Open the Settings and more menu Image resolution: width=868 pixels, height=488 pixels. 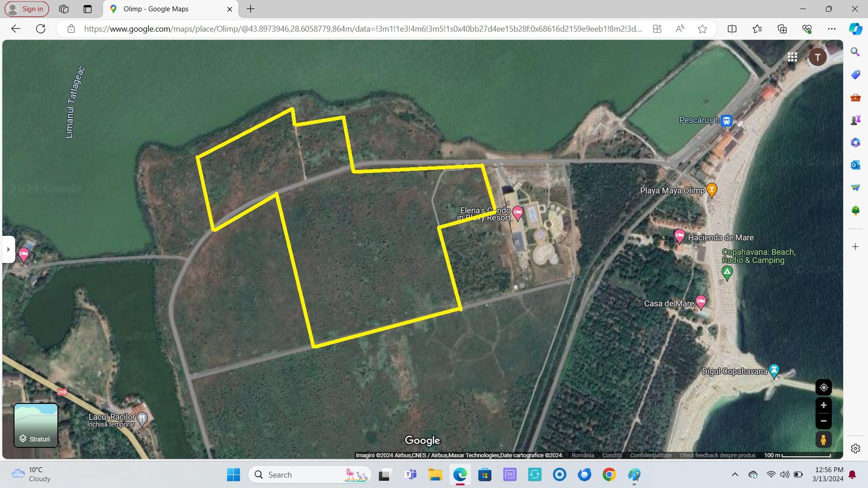[x=832, y=29]
